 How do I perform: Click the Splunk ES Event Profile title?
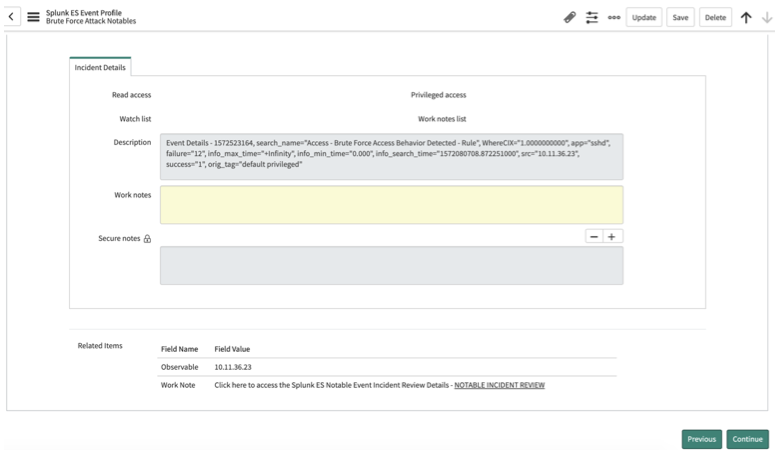point(84,13)
